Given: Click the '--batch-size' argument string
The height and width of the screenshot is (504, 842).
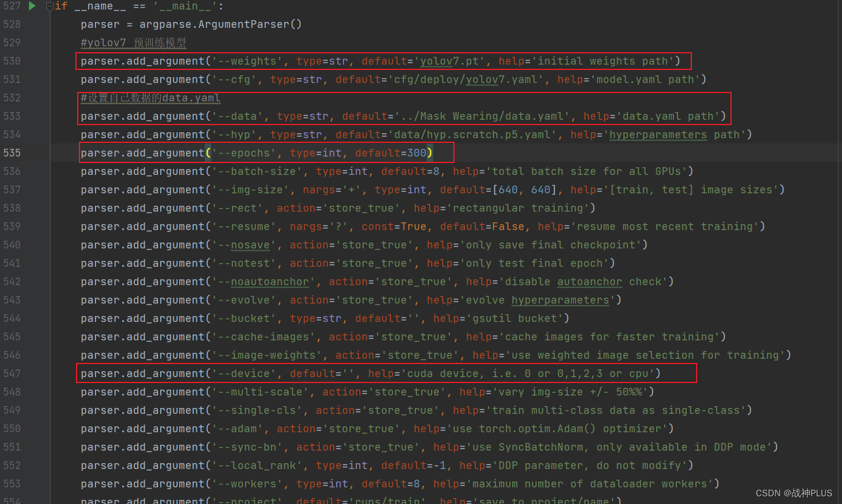Looking at the screenshot, I should (x=257, y=171).
